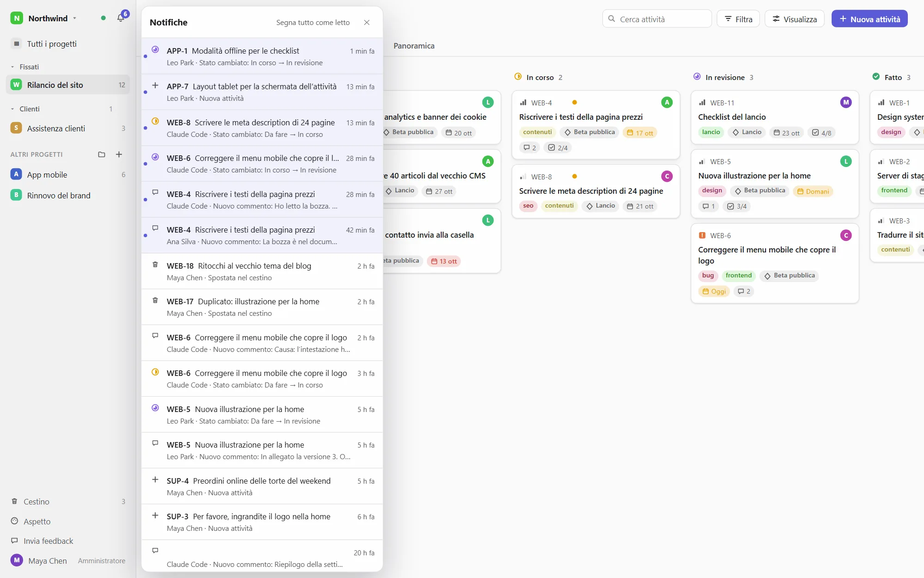Open Aspetto appearance settings
The width and height of the screenshot is (924, 578).
coord(68,521)
